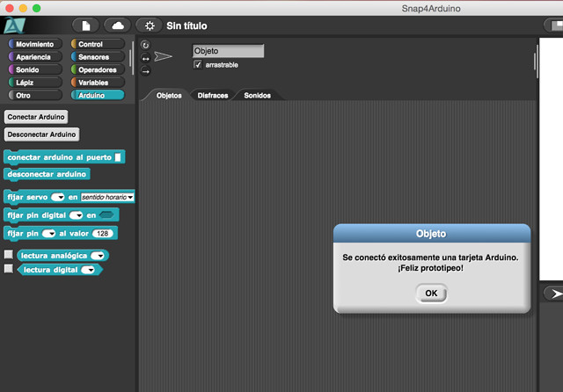
Task: Toggle boolean slot in fijar pin digital
Action: pos(106,214)
